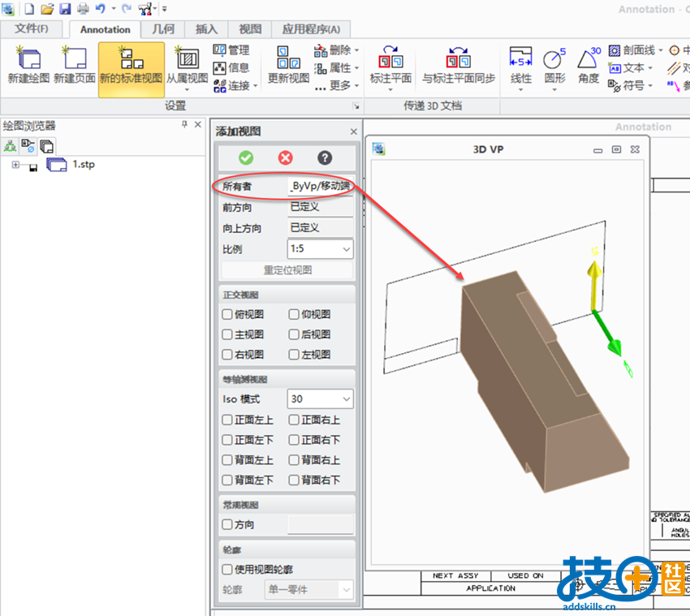Save the drawing with the floppy icon
This screenshot has height=616, width=690.
(x=65, y=8)
